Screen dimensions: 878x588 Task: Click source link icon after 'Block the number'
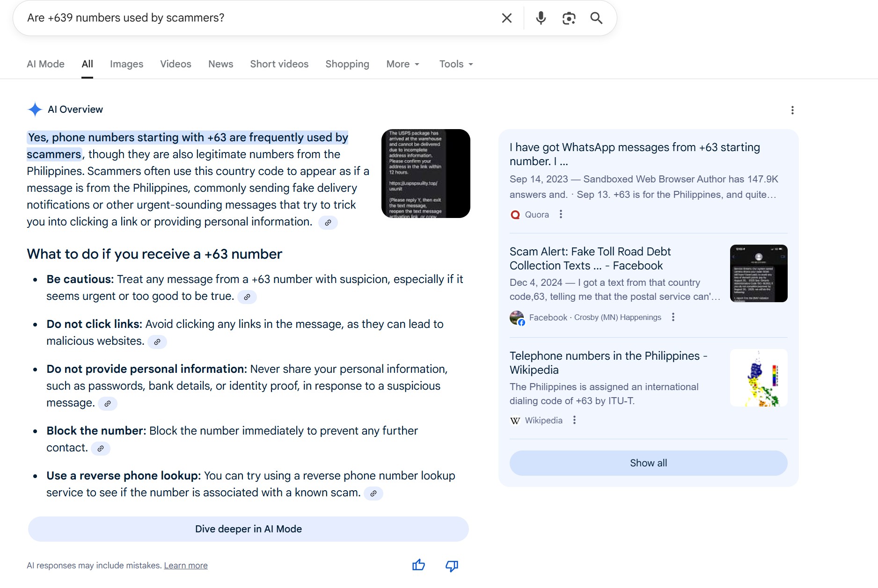pos(101,449)
